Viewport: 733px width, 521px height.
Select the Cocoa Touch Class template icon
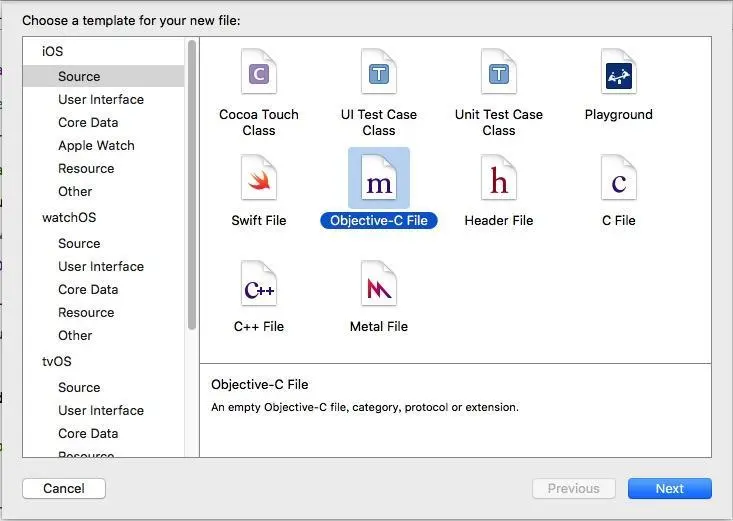click(259, 73)
